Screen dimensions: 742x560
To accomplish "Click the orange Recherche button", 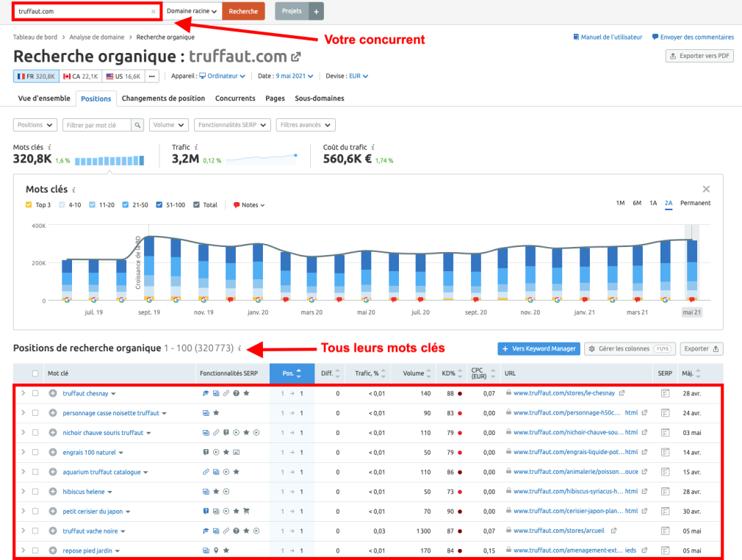I will (243, 11).
